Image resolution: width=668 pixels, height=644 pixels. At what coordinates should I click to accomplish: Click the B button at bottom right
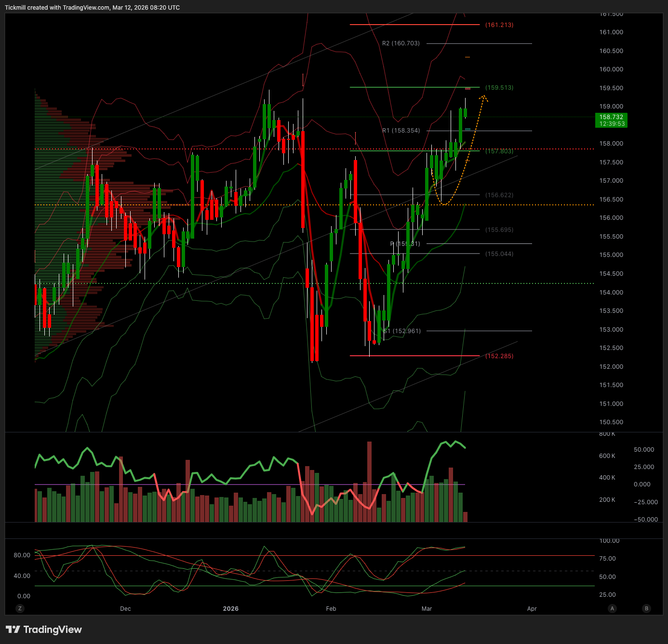(x=647, y=608)
